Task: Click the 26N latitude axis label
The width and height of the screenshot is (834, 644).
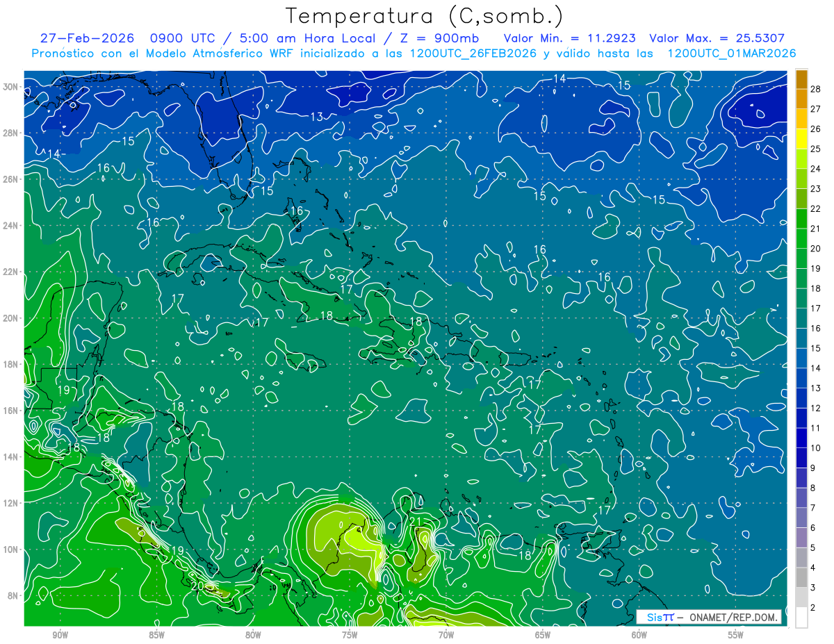Action: pyautogui.click(x=10, y=179)
